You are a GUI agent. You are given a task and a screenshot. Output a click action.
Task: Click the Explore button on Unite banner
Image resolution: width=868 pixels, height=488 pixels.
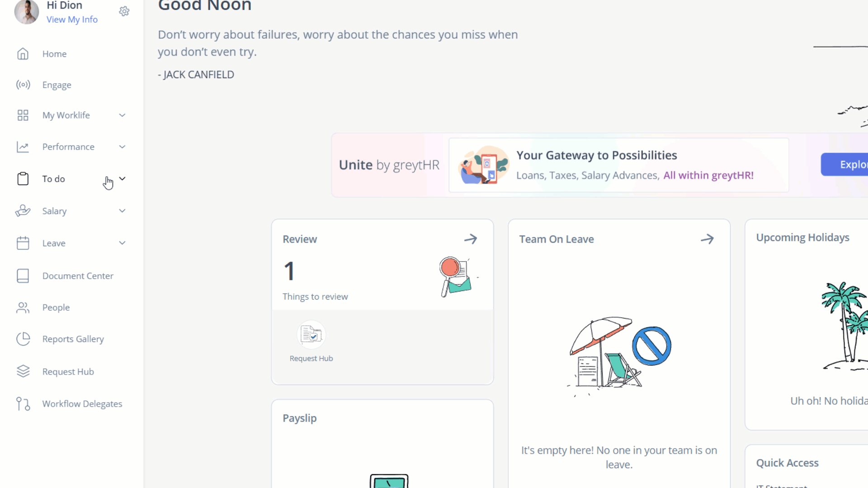tap(844, 164)
